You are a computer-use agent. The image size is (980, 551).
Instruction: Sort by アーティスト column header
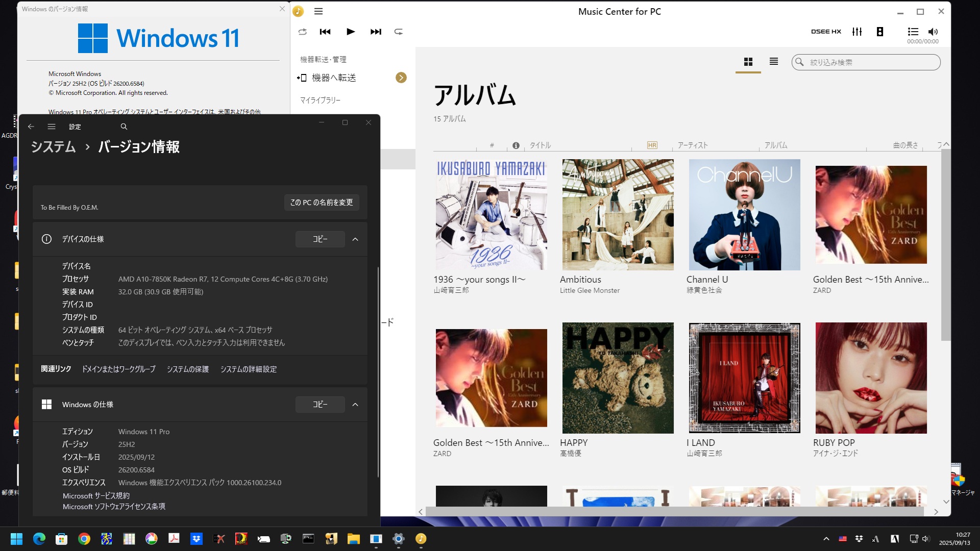tap(693, 145)
